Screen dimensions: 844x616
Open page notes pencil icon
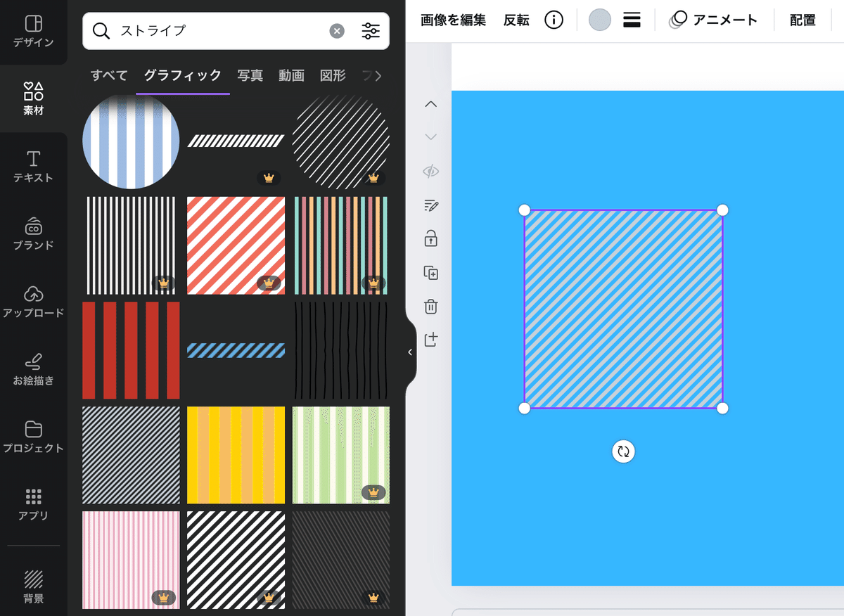click(x=431, y=205)
